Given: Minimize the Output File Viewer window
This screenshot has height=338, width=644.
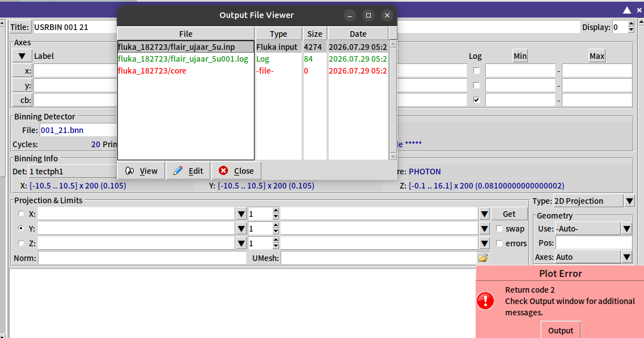Looking at the screenshot, I should (350, 15).
